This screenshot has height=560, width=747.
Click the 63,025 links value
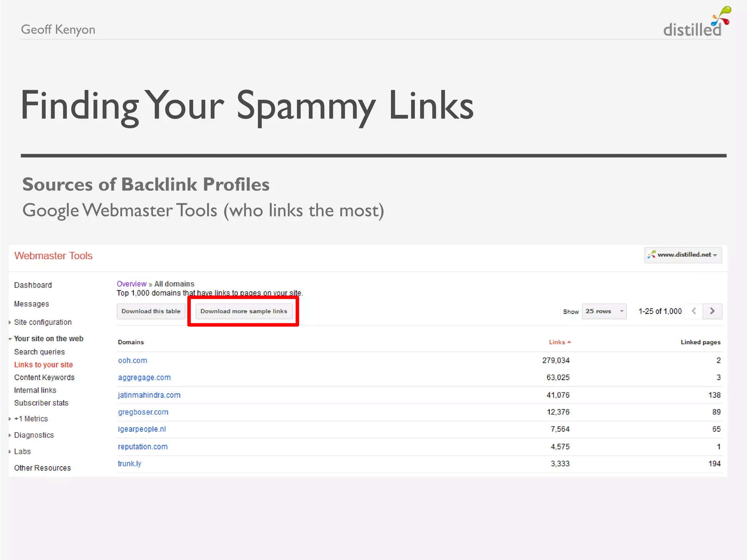point(558,378)
